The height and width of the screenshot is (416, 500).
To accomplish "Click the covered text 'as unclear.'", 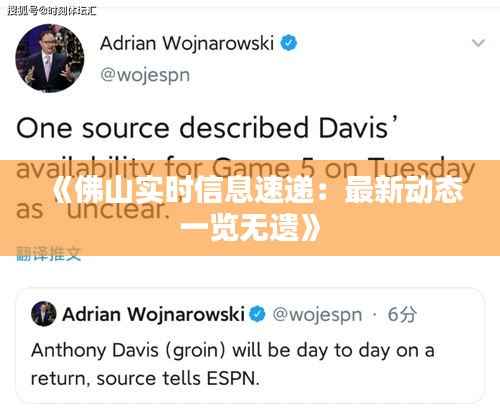I will (x=93, y=210).
